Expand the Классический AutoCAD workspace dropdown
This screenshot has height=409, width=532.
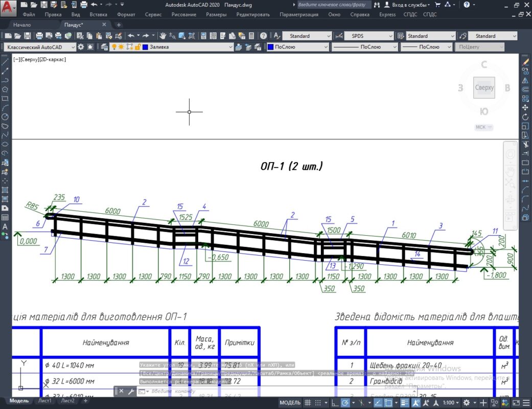pos(40,47)
